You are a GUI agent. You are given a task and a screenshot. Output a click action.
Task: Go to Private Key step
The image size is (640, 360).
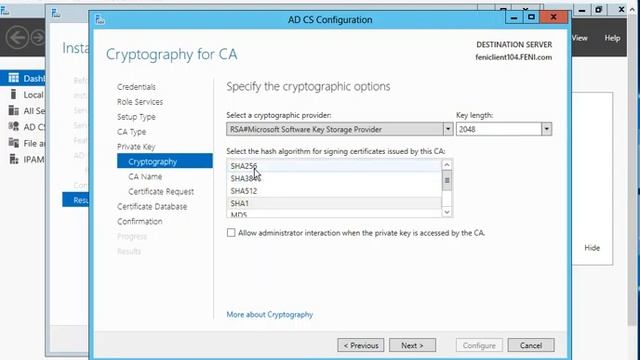[136, 147]
